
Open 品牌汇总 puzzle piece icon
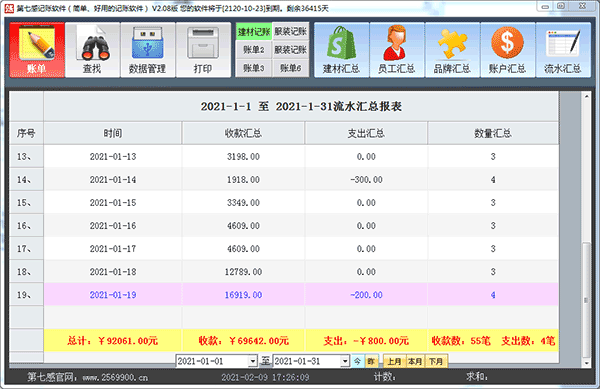pyautogui.click(x=452, y=50)
